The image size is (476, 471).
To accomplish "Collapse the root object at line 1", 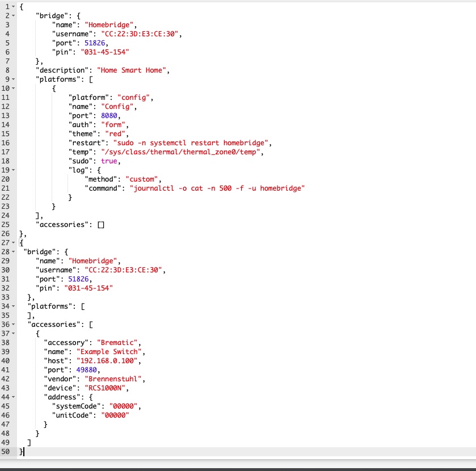I will 14,6.
